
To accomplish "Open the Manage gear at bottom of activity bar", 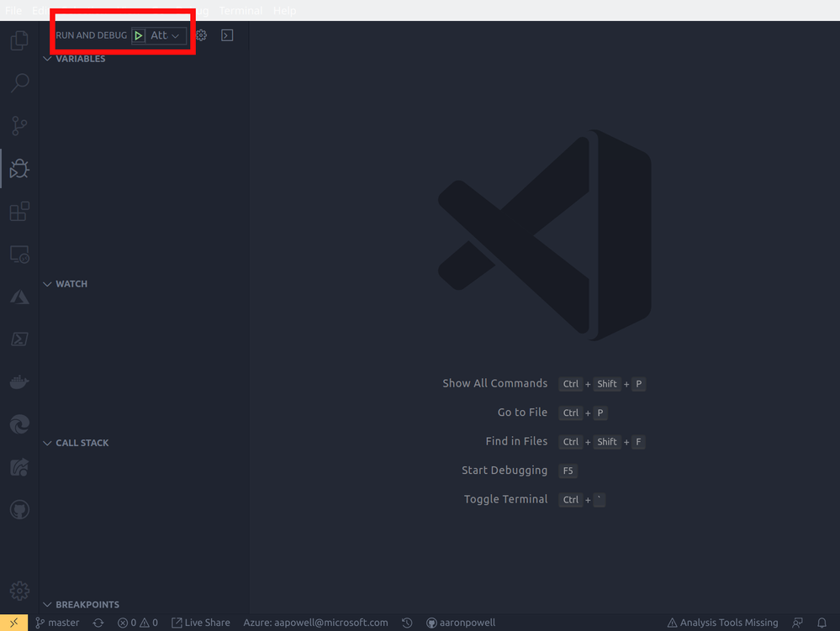I will click(x=19, y=591).
